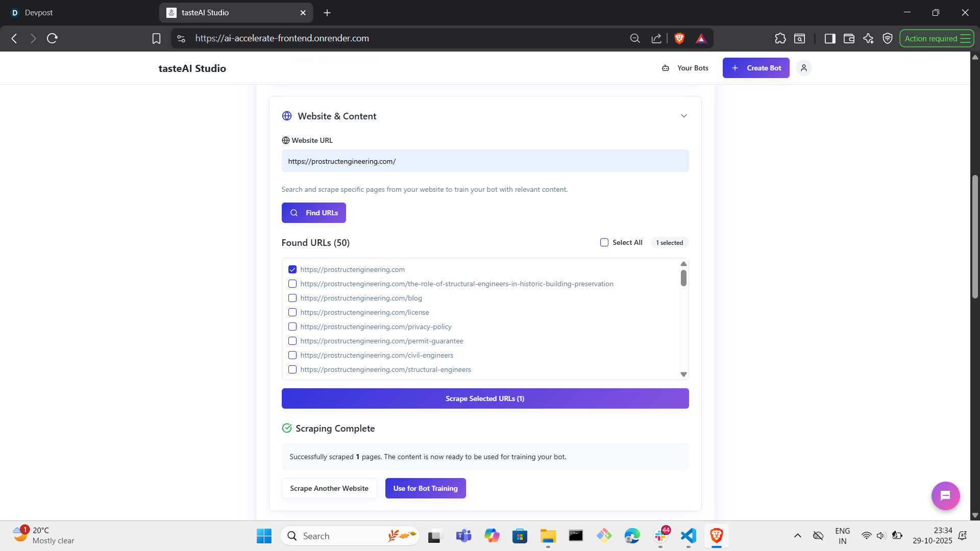Tick the /blog URL checkbox
The image size is (980, 551).
pos(292,298)
